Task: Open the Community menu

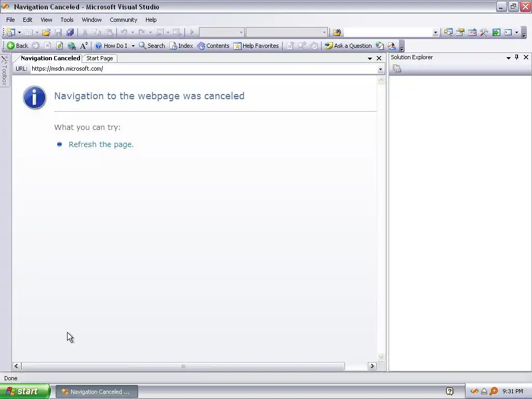Action: coord(124,20)
